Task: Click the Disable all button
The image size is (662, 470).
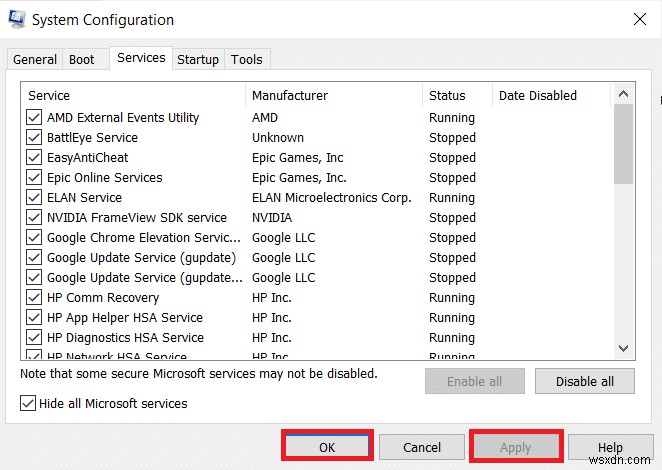Action: click(x=585, y=381)
